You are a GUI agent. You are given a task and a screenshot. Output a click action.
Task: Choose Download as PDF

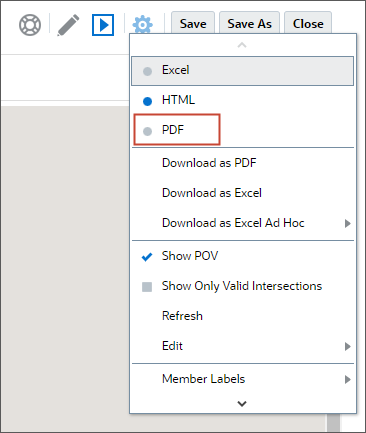(x=242, y=163)
